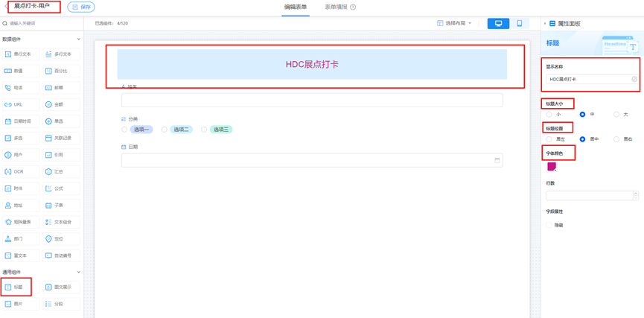This screenshot has height=318, width=644.
Task: Add the 金额 amount component
Action: click(62, 104)
